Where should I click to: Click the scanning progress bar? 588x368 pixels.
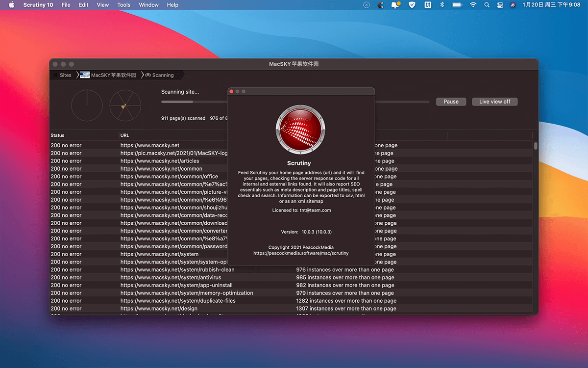coord(295,102)
